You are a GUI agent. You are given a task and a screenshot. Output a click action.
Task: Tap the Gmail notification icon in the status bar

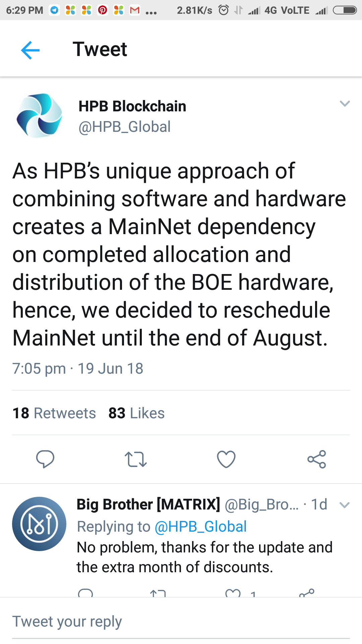pyautogui.click(x=135, y=10)
